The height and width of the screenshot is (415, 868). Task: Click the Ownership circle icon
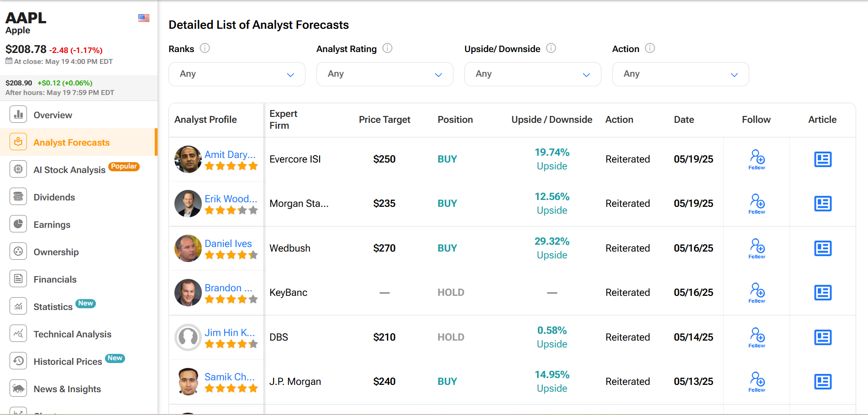[x=18, y=252]
